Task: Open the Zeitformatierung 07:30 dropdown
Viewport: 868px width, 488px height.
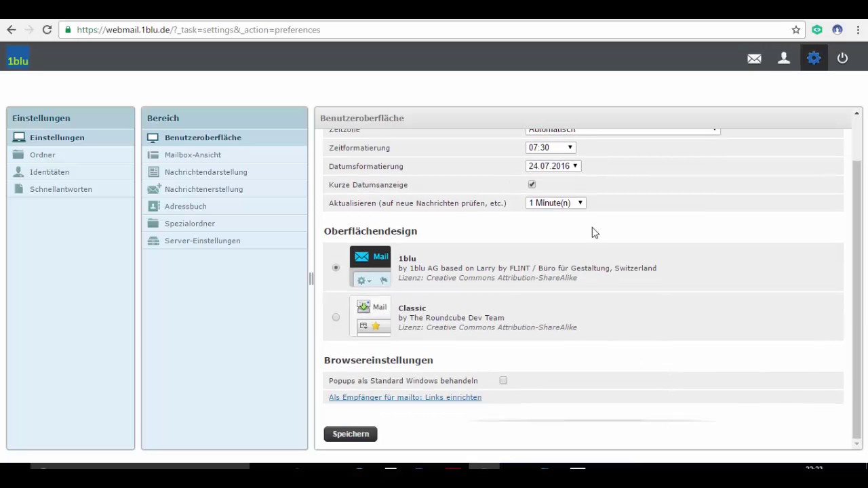Action: 550,147
